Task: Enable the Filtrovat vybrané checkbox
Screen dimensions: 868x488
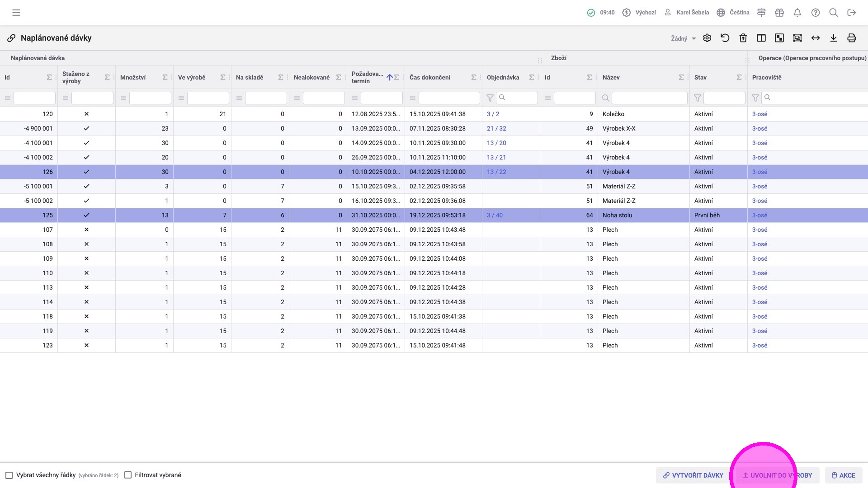Action: point(128,475)
